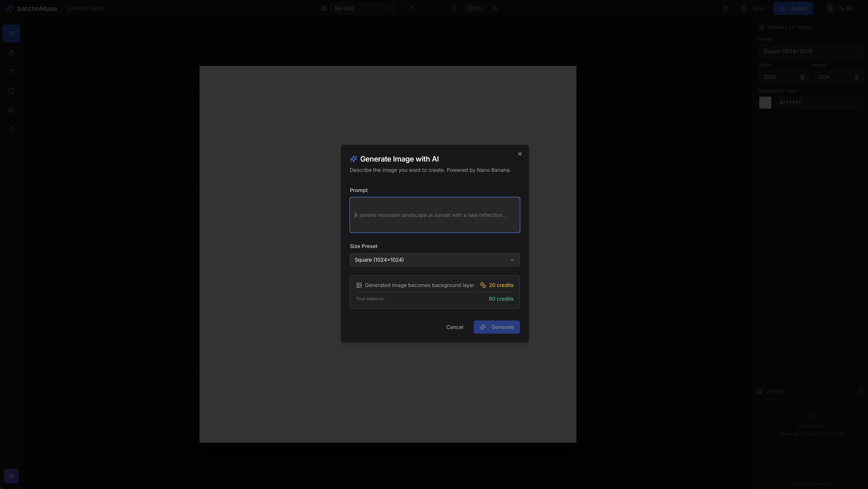The width and height of the screenshot is (868, 489).
Task: Close the Generate Image dialog
Action: pyautogui.click(x=520, y=154)
